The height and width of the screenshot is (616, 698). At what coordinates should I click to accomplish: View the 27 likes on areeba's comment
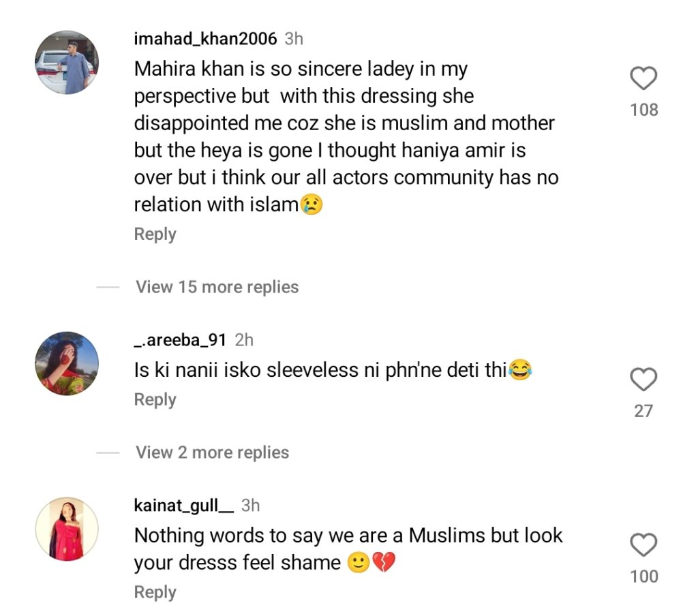(x=643, y=411)
